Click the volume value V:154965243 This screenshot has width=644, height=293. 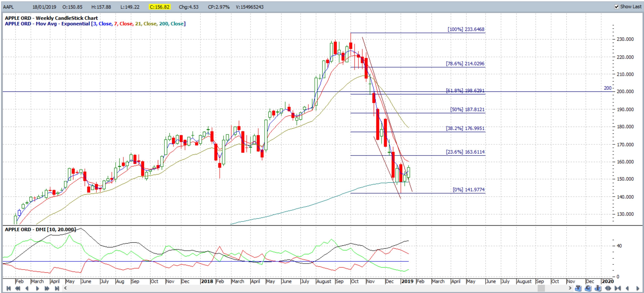(x=250, y=7)
